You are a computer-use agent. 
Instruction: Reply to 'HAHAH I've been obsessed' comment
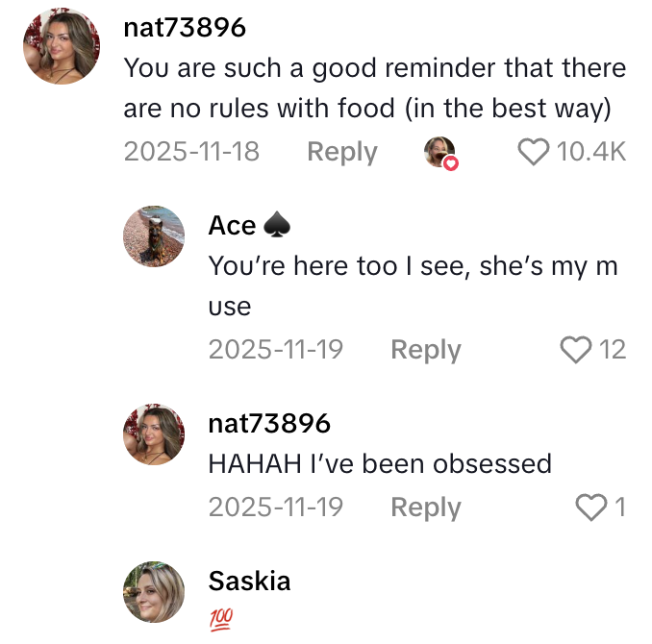point(425,508)
